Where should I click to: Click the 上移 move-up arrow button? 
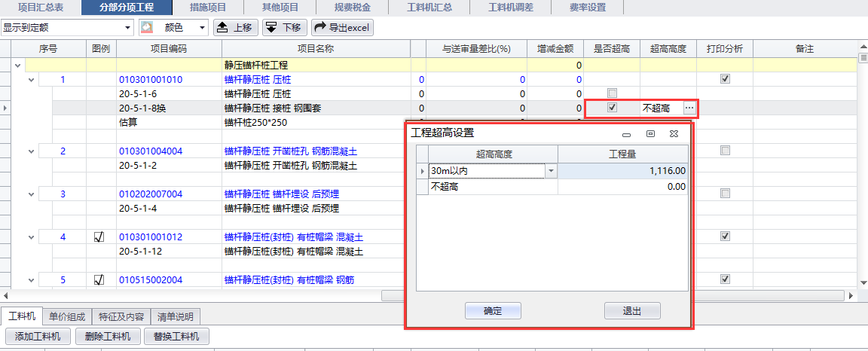click(x=234, y=28)
